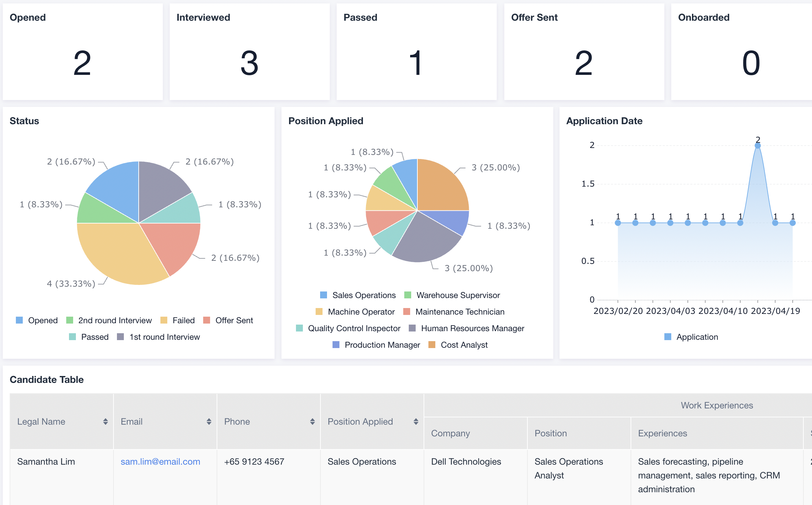The height and width of the screenshot is (505, 812).
Task: Sort the table by Position Applied column
Action: (416, 422)
